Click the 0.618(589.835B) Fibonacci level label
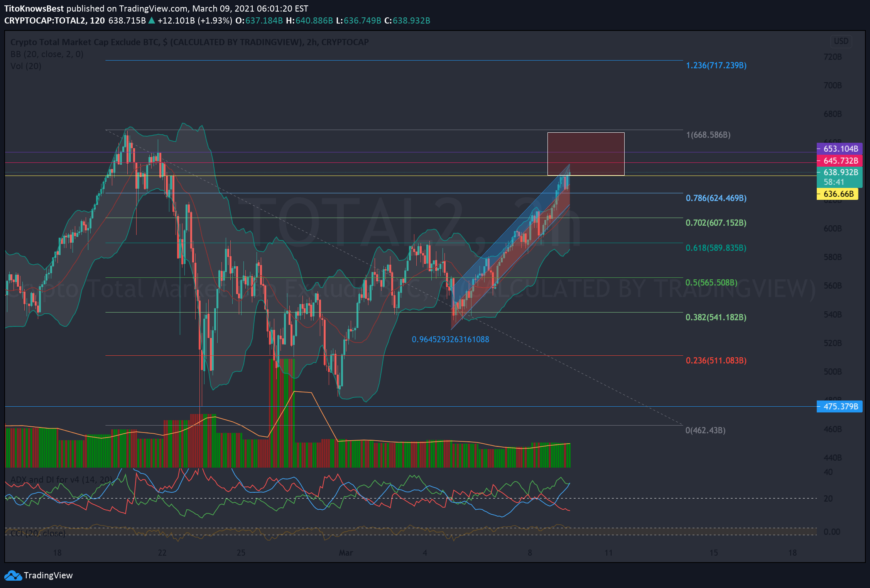Viewport: 870px width, 588px height. click(x=716, y=248)
